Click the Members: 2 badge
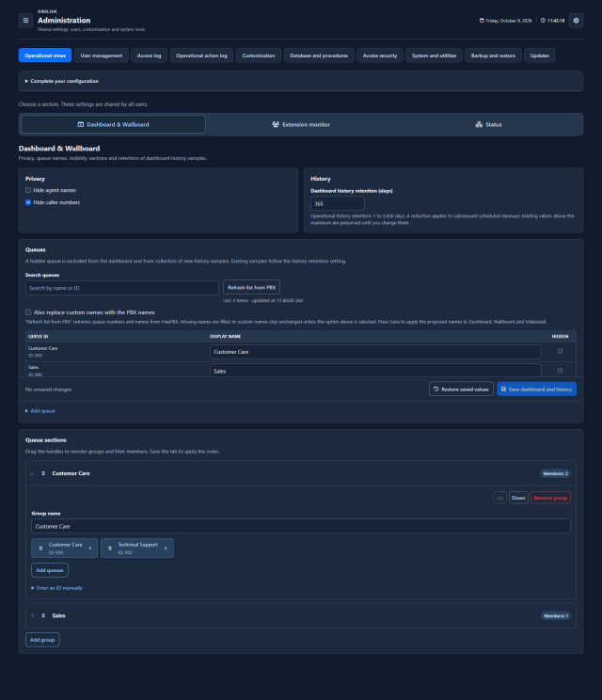This screenshot has height=700, width=602. [556, 473]
